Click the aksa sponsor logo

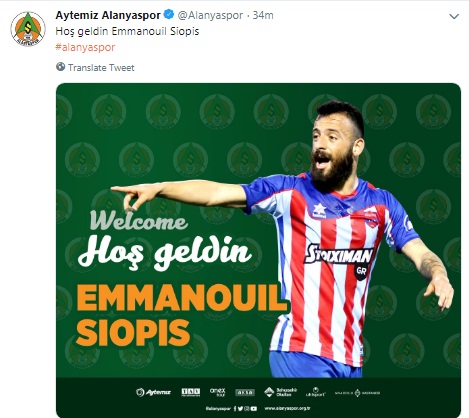(x=245, y=392)
